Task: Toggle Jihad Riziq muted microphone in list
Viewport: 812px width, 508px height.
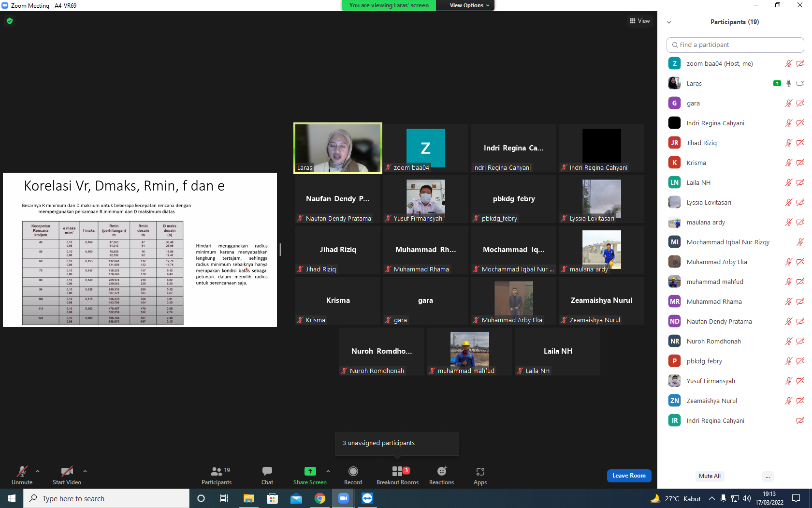Action: [x=789, y=143]
